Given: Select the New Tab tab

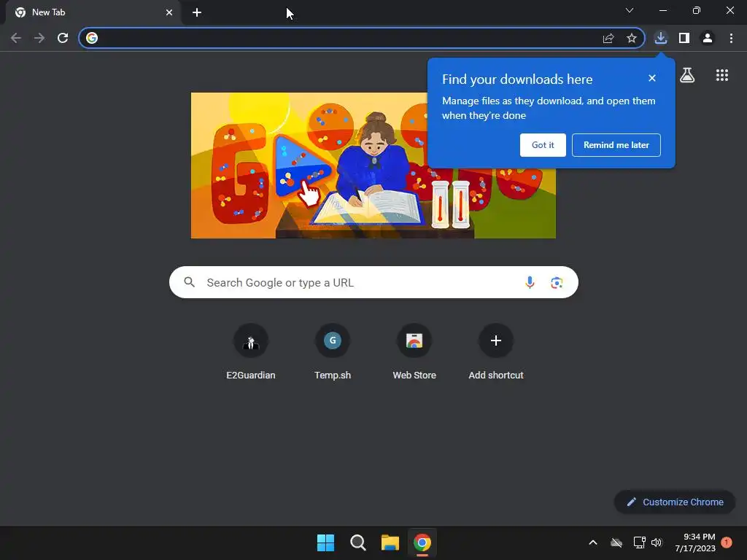Looking at the screenshot, I should click(93, 12).
